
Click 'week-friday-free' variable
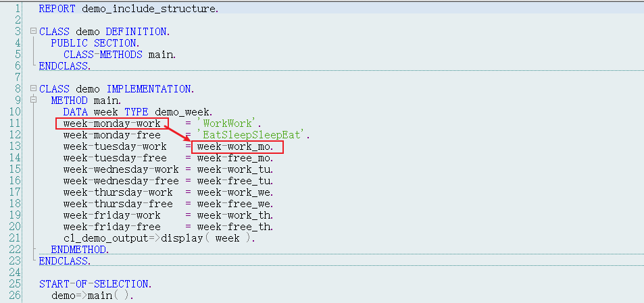click(x=112, y=227)
